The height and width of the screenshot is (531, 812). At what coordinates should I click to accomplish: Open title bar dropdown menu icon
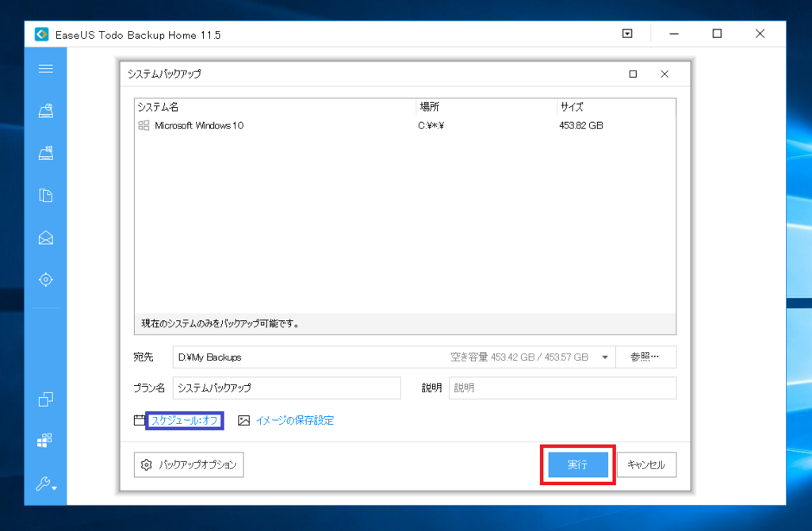[627, 33]
